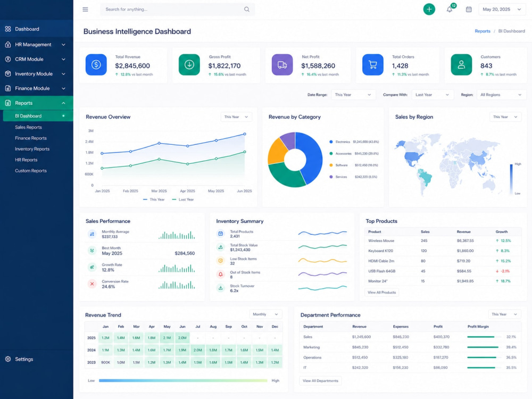Screen dimensions: 532x399
Task: Click the Customers person icon
Action: 461,64
